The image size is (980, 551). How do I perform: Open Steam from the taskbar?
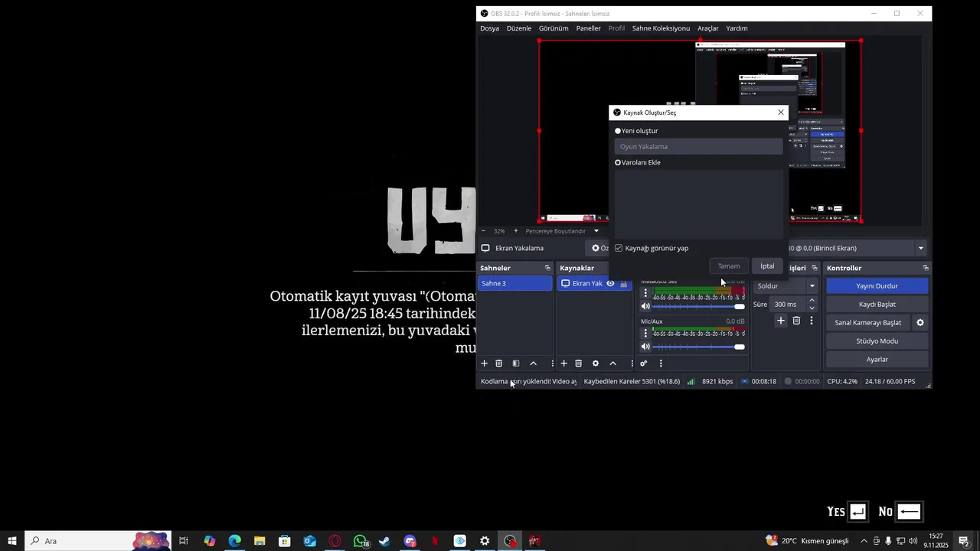[384, 541]
